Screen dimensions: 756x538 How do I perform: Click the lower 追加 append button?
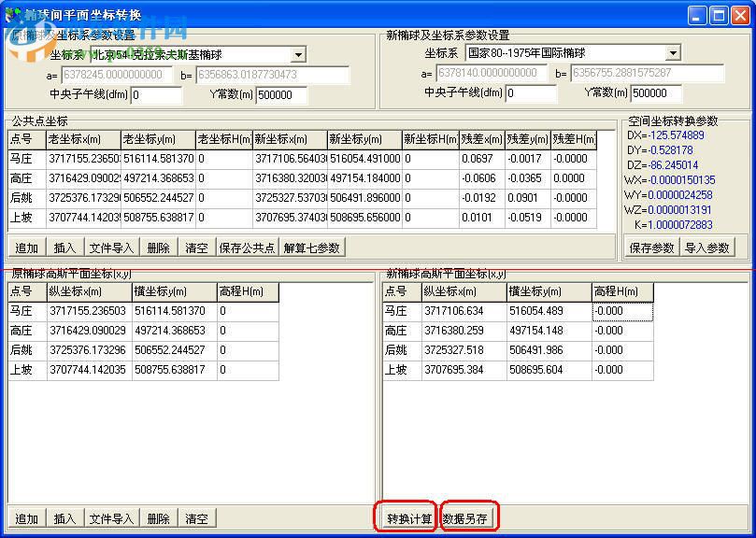25,517
